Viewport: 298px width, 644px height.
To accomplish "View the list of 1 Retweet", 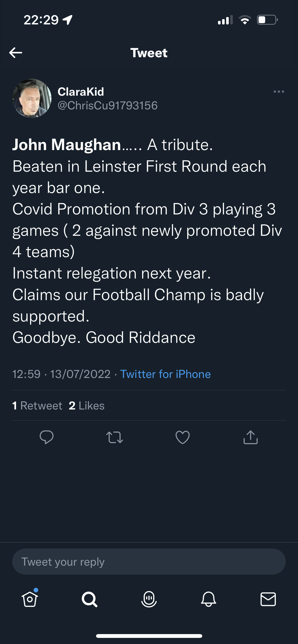I will point(37,406).
